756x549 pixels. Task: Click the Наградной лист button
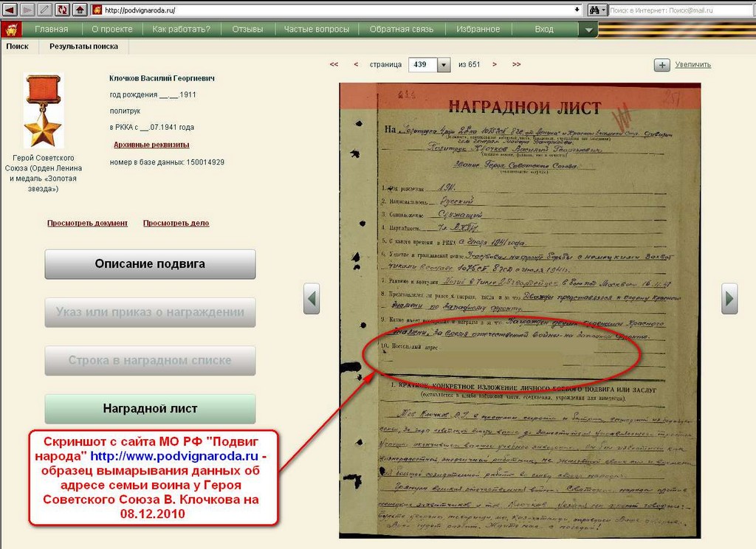click(150, 408)
